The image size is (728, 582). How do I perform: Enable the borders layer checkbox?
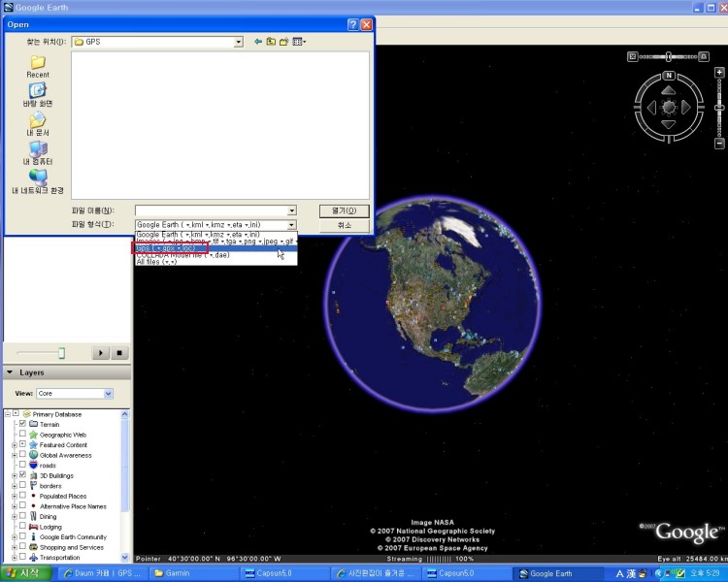pyautogui.click(x=22, y=485)
